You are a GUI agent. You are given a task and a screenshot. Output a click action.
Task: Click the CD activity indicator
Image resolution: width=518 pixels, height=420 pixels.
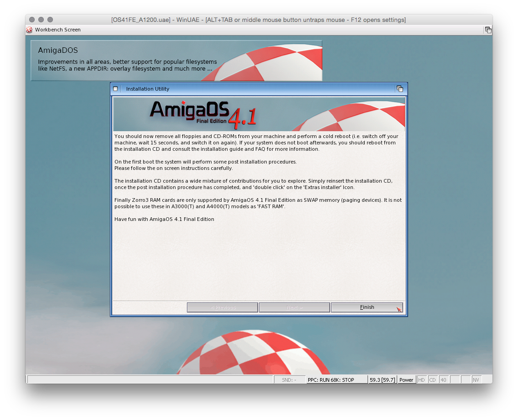click(x=432, y=380)
